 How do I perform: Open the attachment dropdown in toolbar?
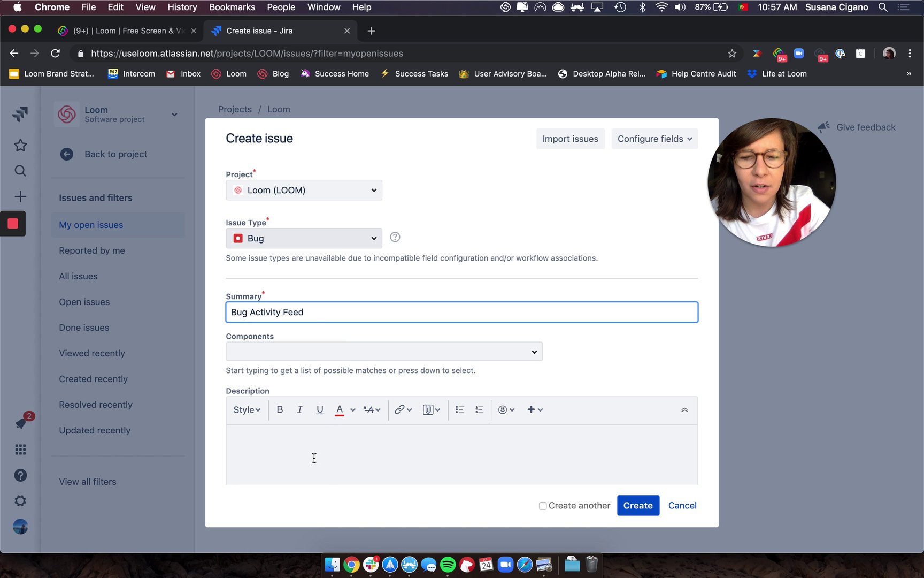(x=431, y=410)
